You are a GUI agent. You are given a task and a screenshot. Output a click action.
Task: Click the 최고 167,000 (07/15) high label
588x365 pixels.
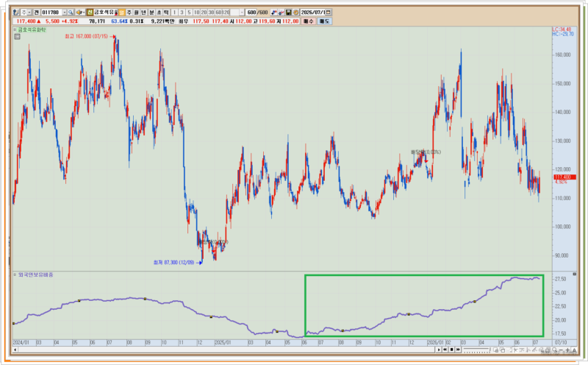(86, 36)
